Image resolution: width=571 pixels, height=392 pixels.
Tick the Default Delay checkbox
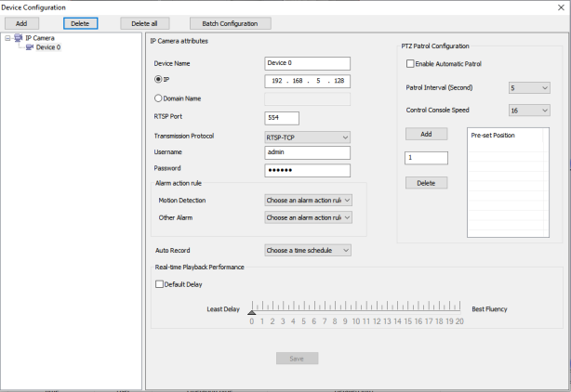[x=159, y=284]
